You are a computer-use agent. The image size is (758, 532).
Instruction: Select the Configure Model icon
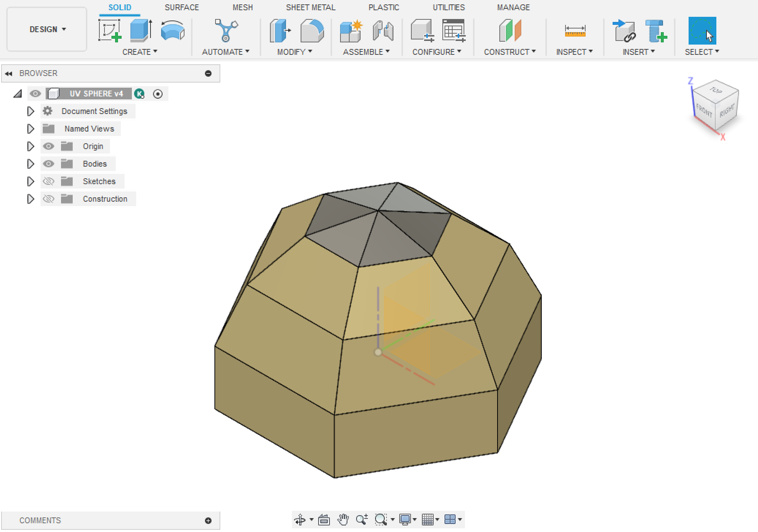(x=422, y=30)
